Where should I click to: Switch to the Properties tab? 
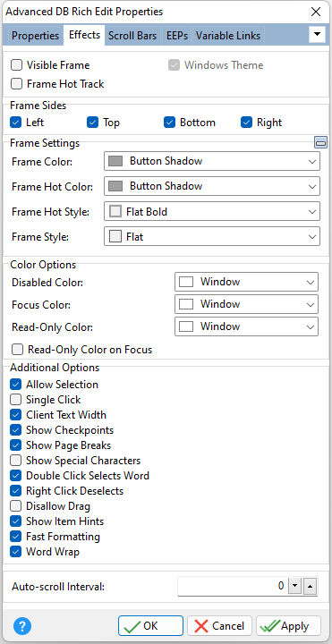[35, 36]
